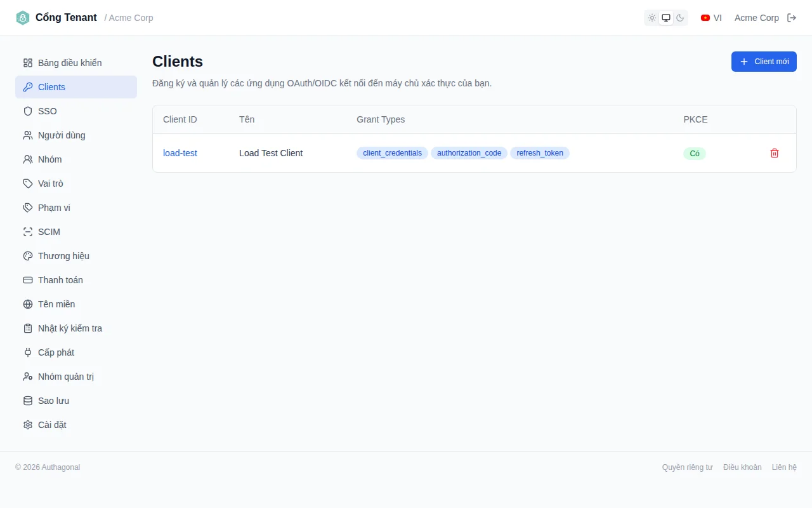Click the Clients page heading
The image size is (812, 508).
coord(178,62)
